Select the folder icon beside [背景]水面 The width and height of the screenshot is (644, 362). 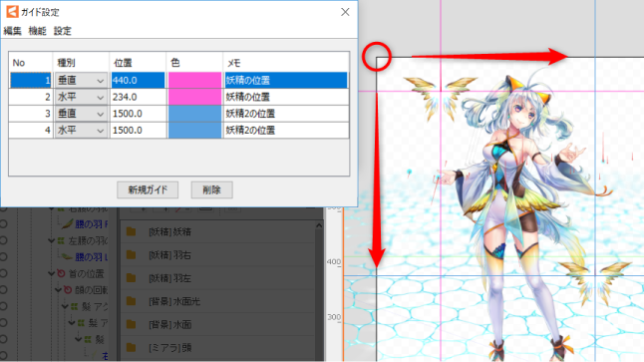131,325
